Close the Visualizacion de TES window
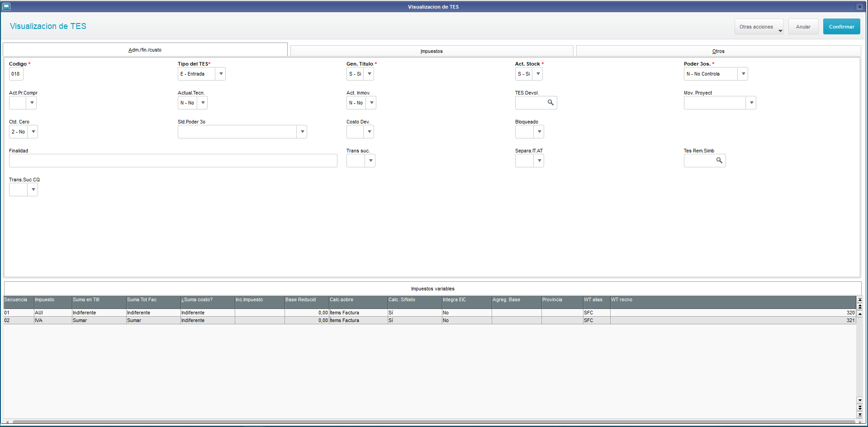868x427 pixels. tap(859, 7)
